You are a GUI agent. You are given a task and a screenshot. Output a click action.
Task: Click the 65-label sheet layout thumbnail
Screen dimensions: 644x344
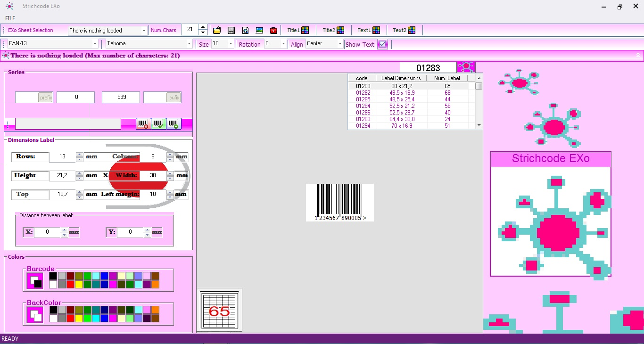pos(219,310)
